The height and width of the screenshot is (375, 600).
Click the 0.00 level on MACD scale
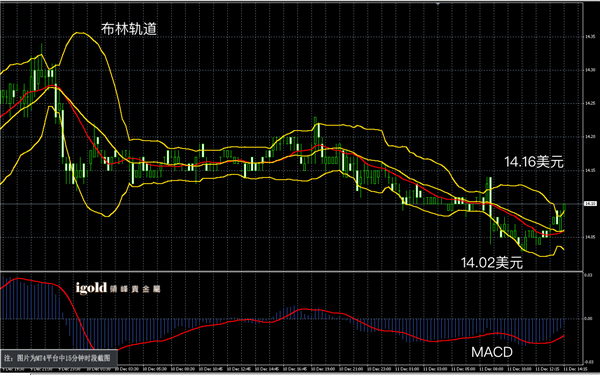(x=588, y=318)
